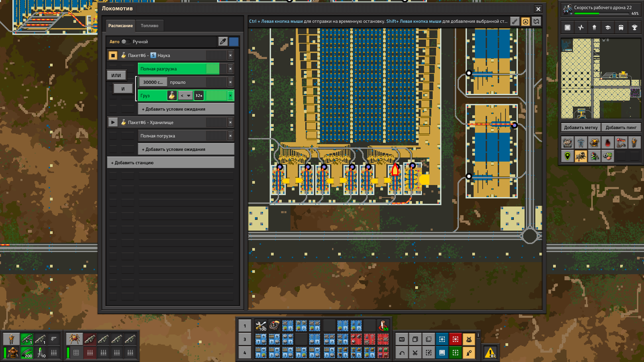Screen dimensions: 644x362
Task: Select artillery remote 69 in quickbar
Action: 383,326
